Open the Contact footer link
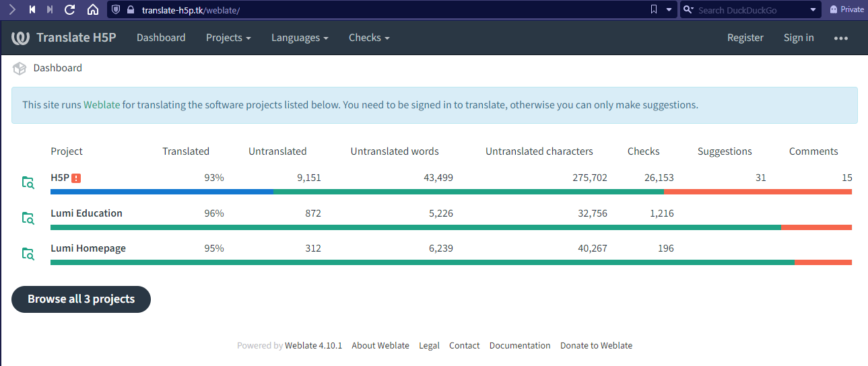 tap(465, 345)
